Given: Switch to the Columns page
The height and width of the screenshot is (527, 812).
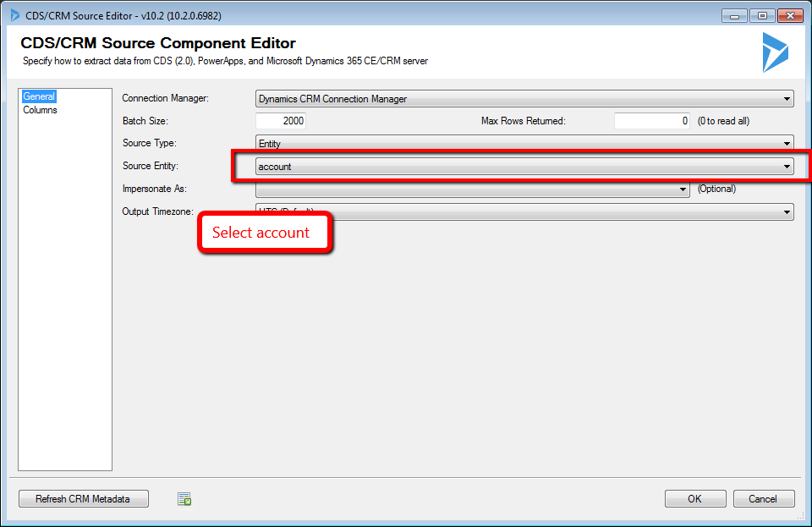Looking at the screenshot, I should (x=40, y=110).
